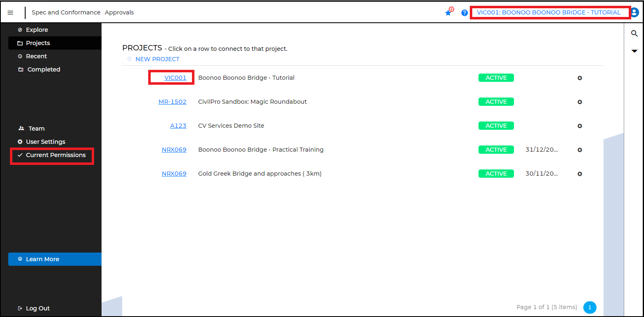
Task: Click the NEW PROJECT link
Action: tap(157, 59)
